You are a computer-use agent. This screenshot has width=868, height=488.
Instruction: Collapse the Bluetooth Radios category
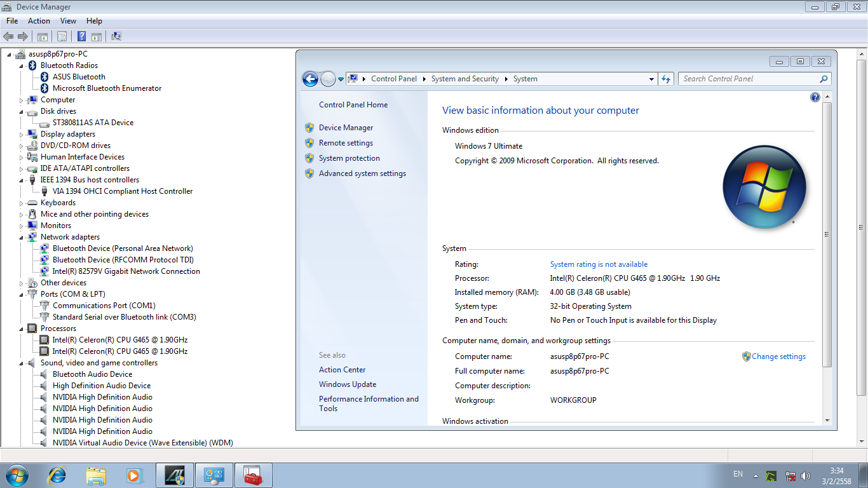click(21, 65)
